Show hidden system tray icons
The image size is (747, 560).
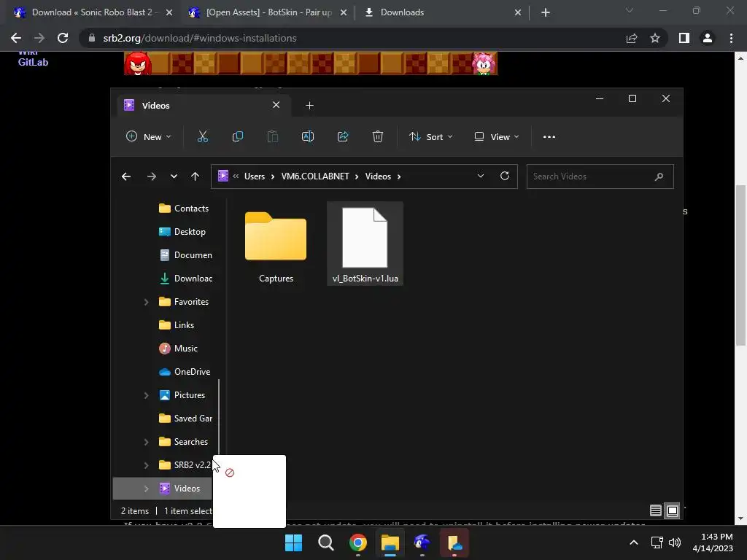(634, 542)
